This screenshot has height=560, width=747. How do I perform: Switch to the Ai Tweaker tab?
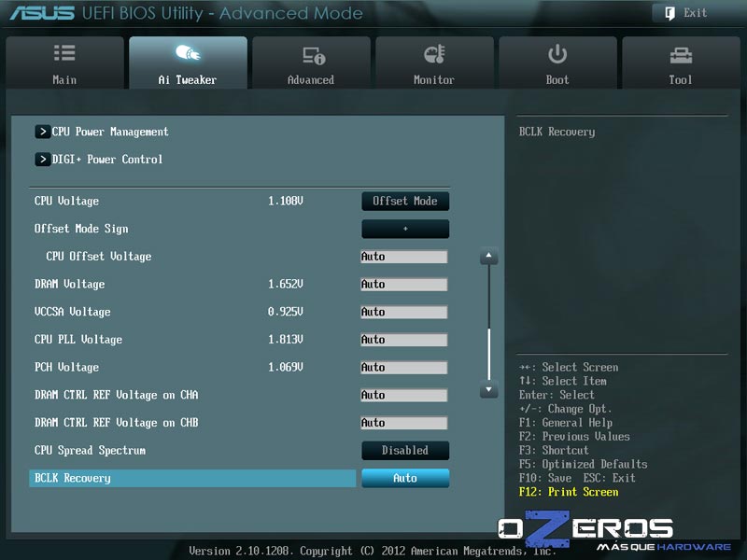click(188, 63)
